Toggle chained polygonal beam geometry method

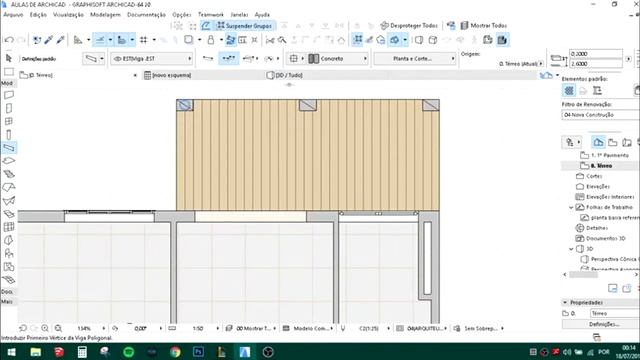(229, 59)
